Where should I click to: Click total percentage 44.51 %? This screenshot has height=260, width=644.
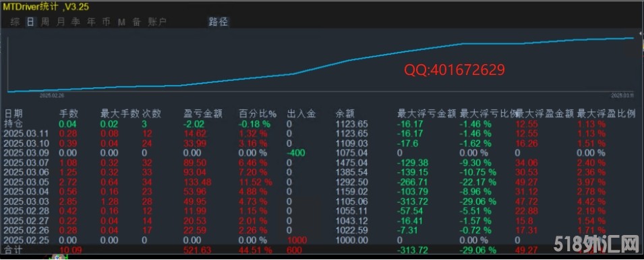tap(256, 250)
